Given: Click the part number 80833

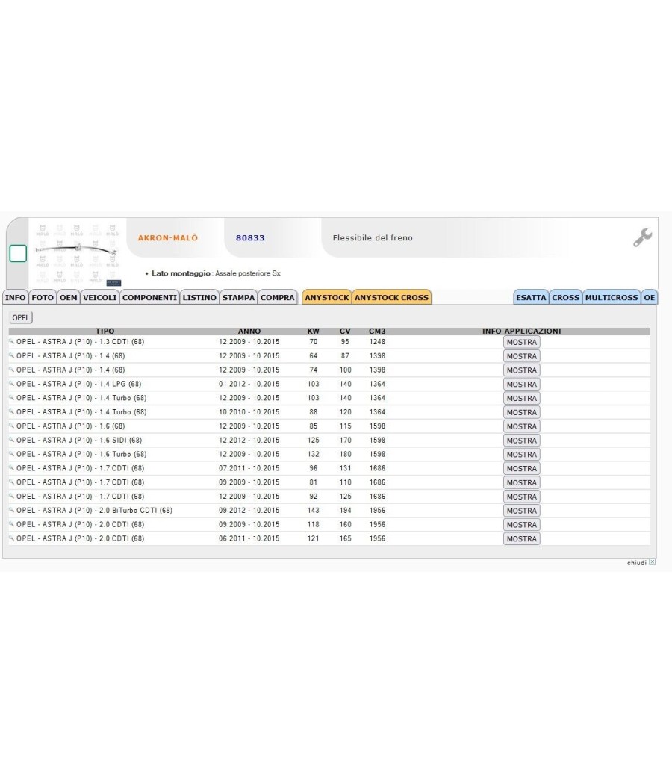Looking at the screenshot, I should pos(250,238).
